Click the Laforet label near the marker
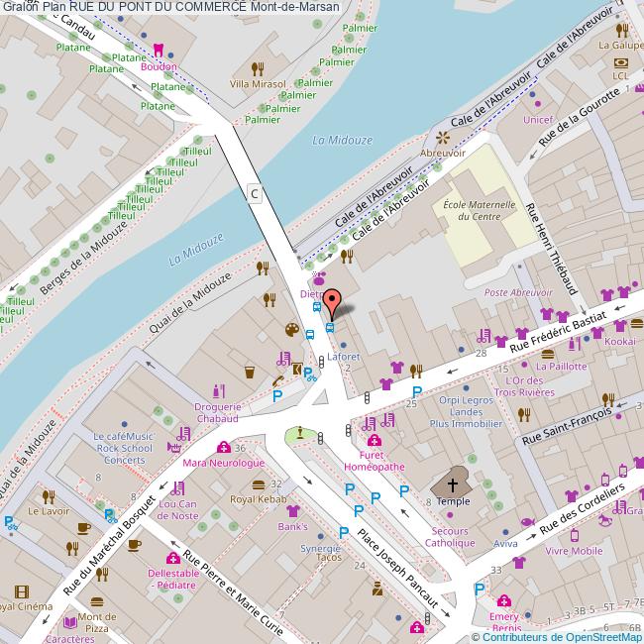644x644 pixels. (343, 354)
